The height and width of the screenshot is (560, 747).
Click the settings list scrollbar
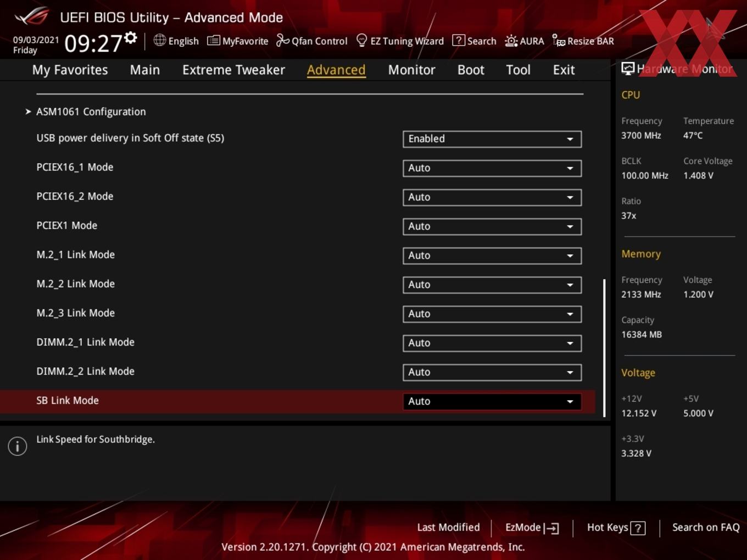coord(604,348)
